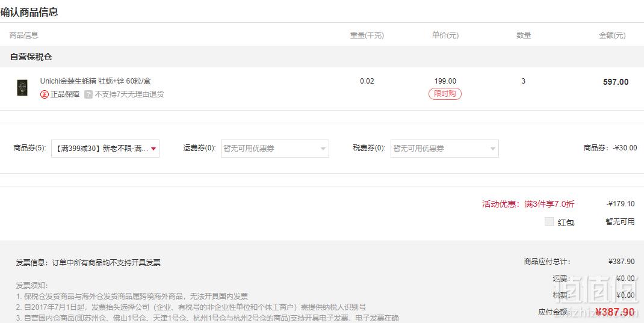Screen dimensions: 644x323
Task: Open the 运费券 coupon dropdown
Action: tap(275, 149)
